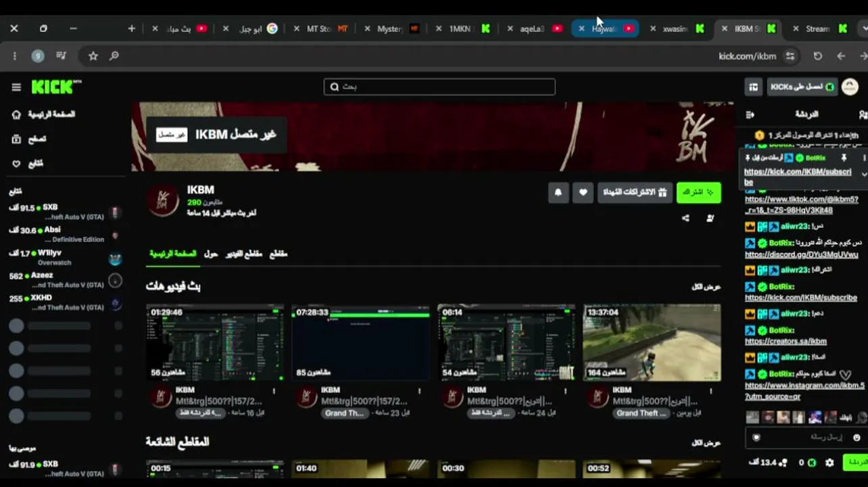Image resolution: width=868 pixels, height=487 pixels.
Task: Open more options for the 13:37:04 video
Action: tap(711, 391)
